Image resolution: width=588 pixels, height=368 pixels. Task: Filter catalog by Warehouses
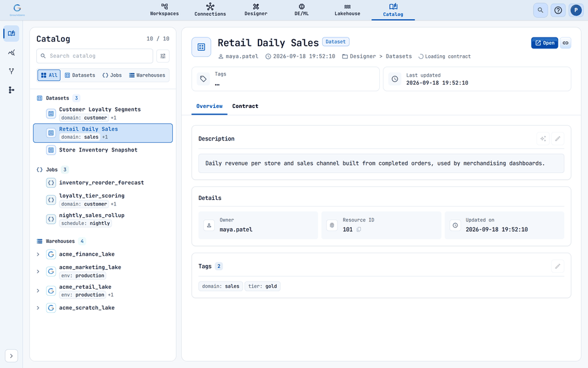tap(147, 75)
